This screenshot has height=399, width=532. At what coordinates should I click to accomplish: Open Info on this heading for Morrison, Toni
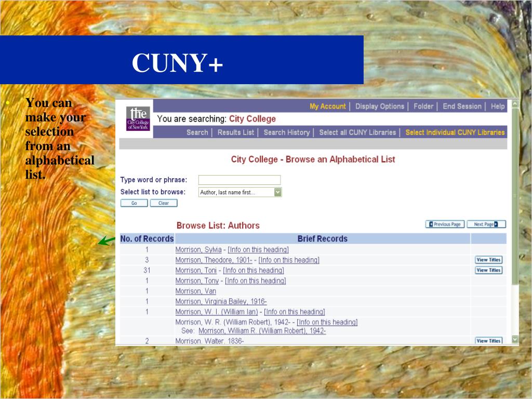pyautogui.click(x=254, y=270)
